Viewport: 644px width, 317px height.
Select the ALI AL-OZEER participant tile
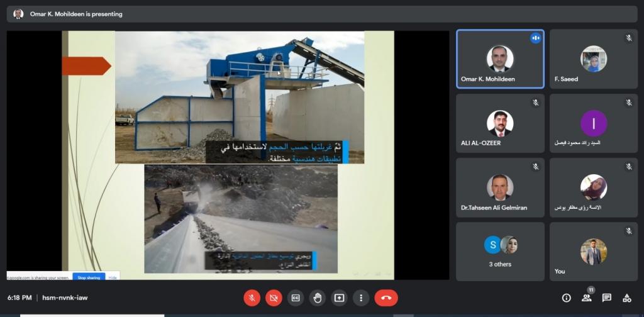coord(500,123)
